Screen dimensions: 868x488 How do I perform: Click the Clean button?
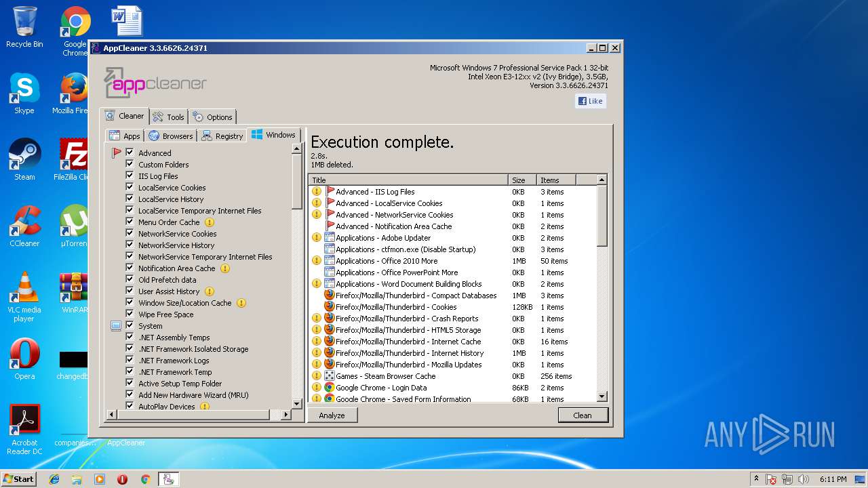coord(583,415)
